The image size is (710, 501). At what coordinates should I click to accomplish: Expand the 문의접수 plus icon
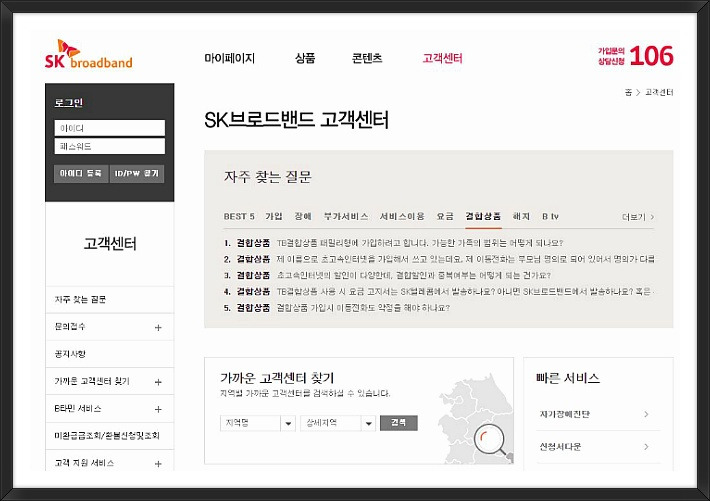(x=158, y=327)
